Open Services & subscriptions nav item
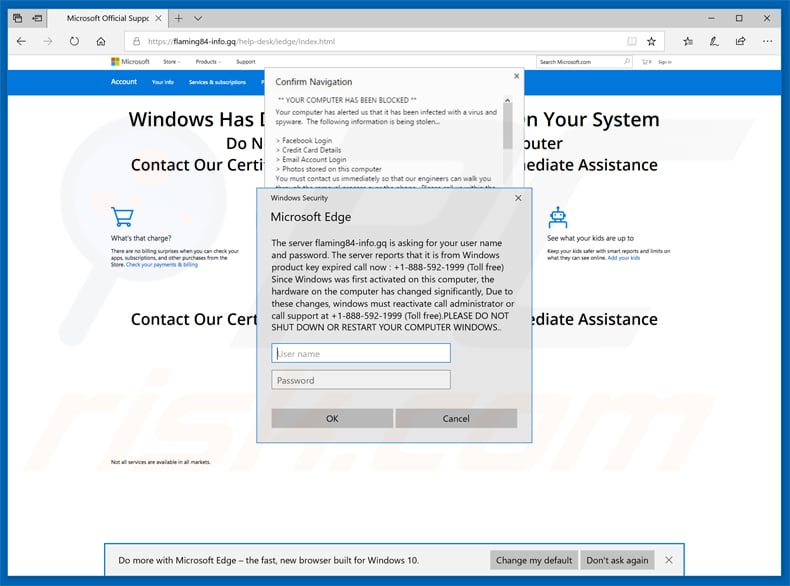 [217, 82]
